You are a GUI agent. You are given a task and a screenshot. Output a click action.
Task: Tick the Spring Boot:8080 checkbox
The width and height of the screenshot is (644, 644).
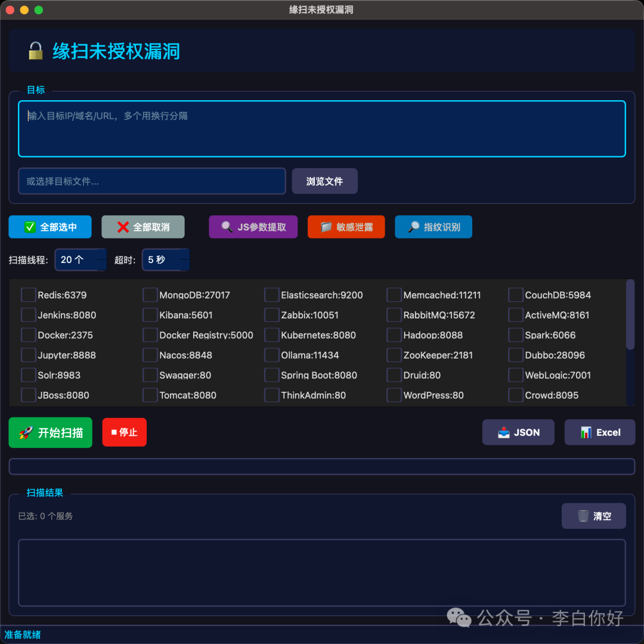[271, 375]
